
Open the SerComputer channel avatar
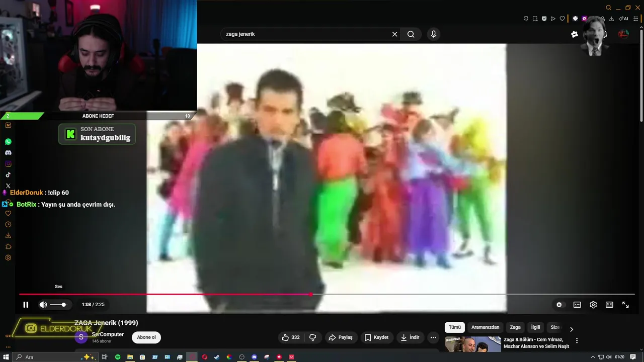81,337
